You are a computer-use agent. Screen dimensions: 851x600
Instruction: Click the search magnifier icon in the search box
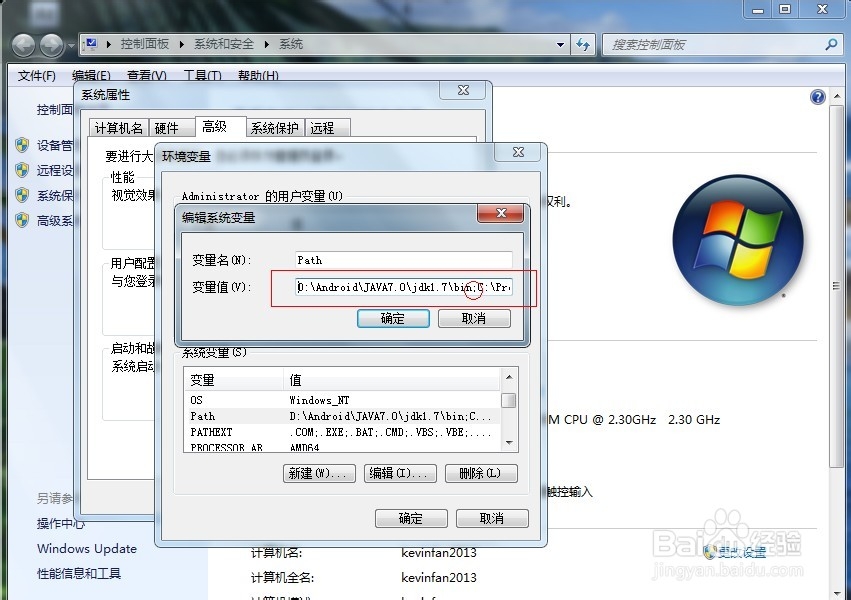click(830, 44)
